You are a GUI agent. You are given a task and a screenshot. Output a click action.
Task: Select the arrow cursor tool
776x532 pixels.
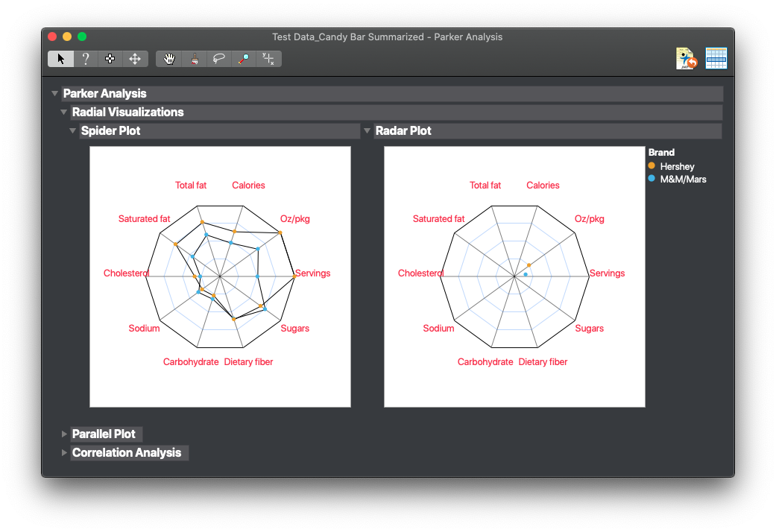[x=61, y=59]
